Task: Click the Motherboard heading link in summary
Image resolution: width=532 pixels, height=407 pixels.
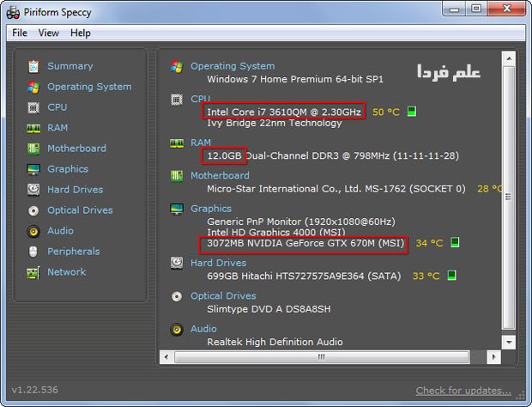Action: pyautogui.click(x=220, y=175)
